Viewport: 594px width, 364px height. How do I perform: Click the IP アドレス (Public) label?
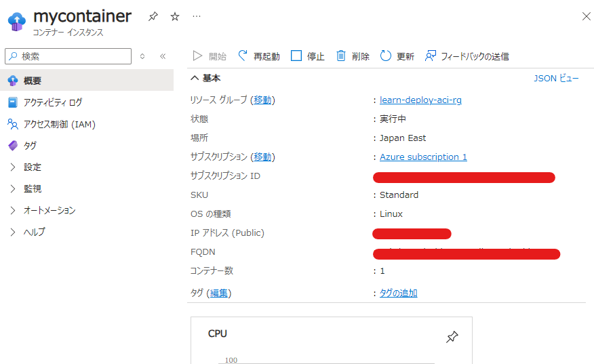point(227,232)
